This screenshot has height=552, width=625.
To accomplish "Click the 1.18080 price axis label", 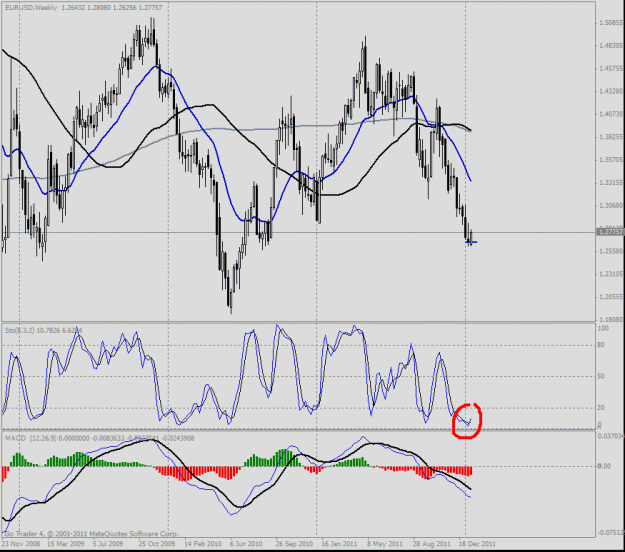I will (x=611, y=320).
